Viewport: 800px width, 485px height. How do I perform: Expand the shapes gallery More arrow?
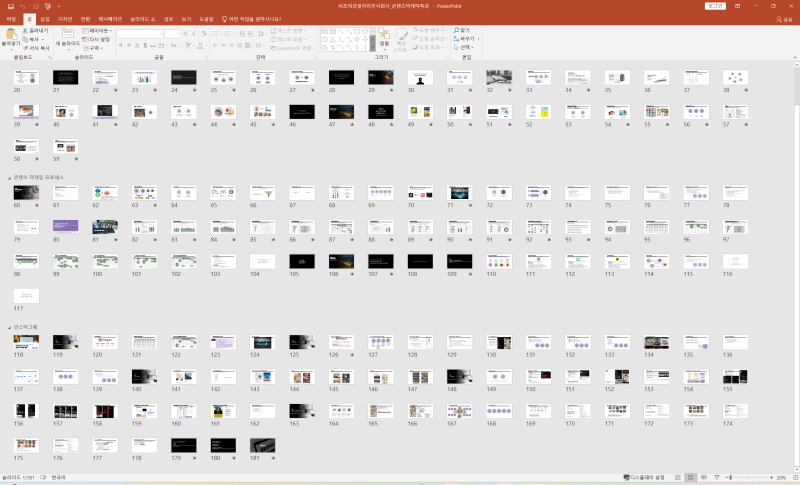pos(372,48)
